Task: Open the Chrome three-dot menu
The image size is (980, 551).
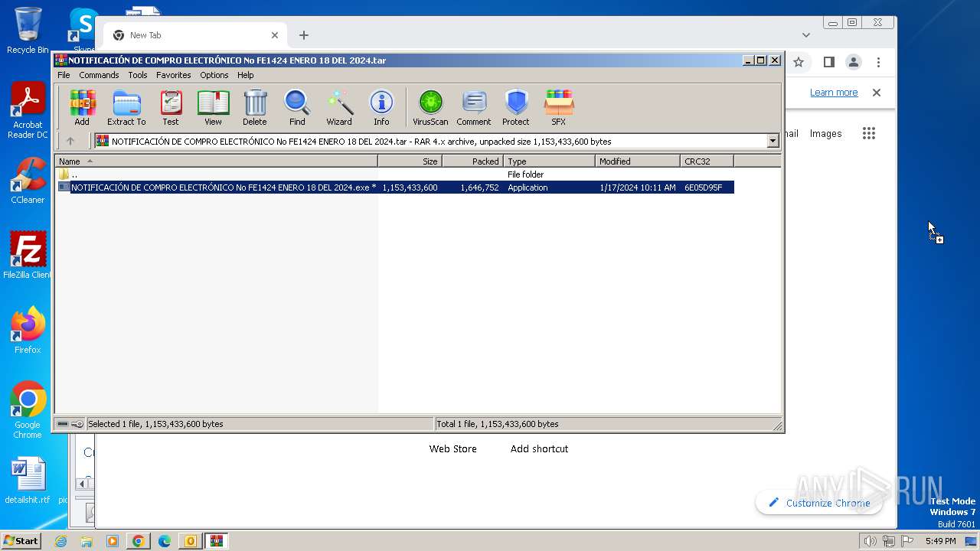Action: [x=878, y=62]
